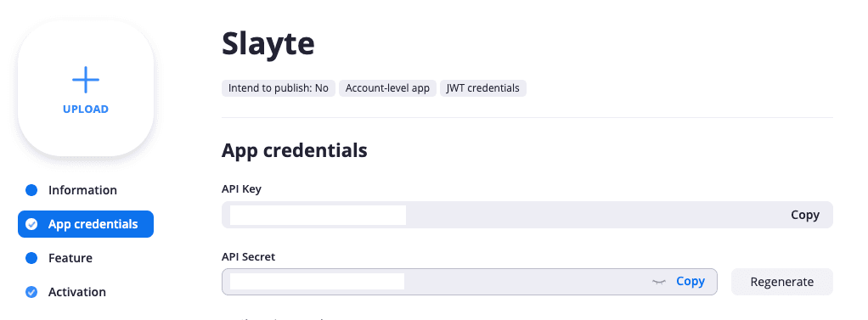Click the Slayte app title
The image size is (868, 320).
click(x=268, y=44)
